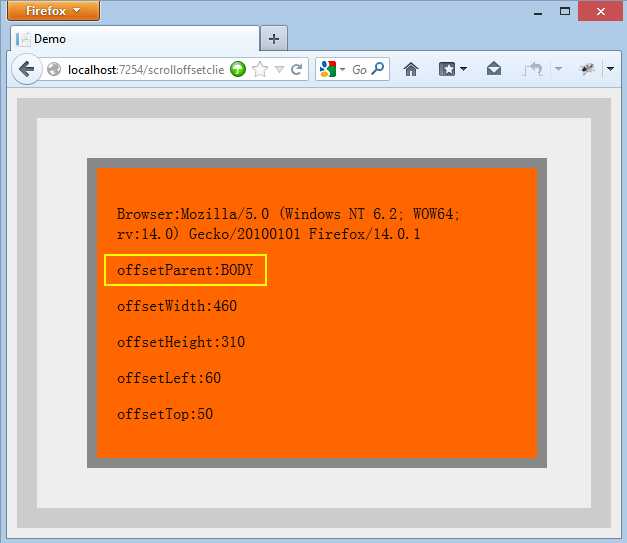Click the greyed-out undo arrow toolbar icon
Screen dimensions: 627x543
[532, 69]
